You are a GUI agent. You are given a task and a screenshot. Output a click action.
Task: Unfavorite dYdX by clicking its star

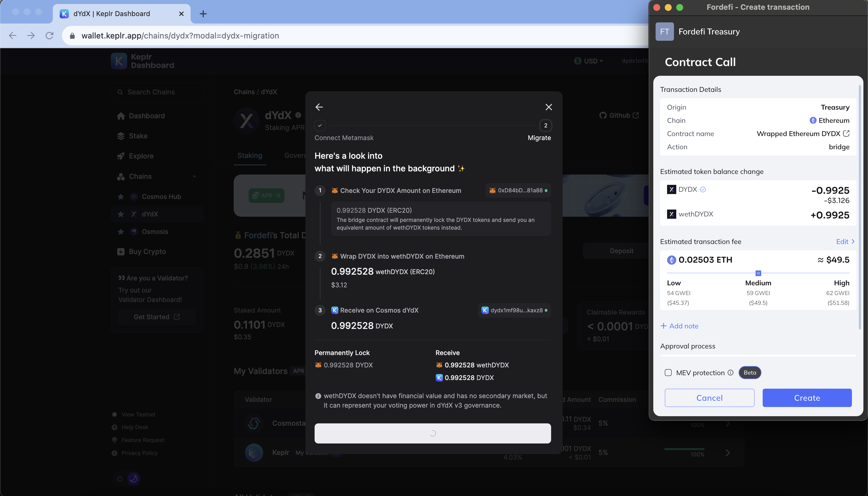(x=121, y=214)
